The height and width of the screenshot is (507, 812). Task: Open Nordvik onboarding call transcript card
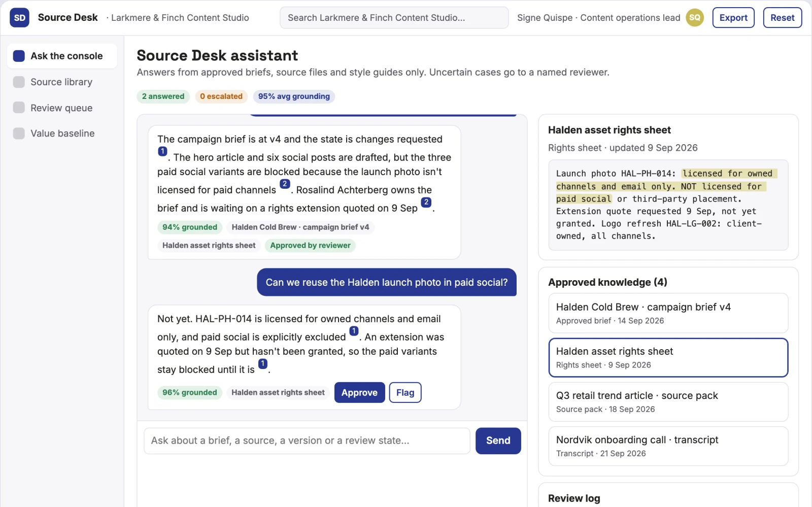click(x=668, y=446)
